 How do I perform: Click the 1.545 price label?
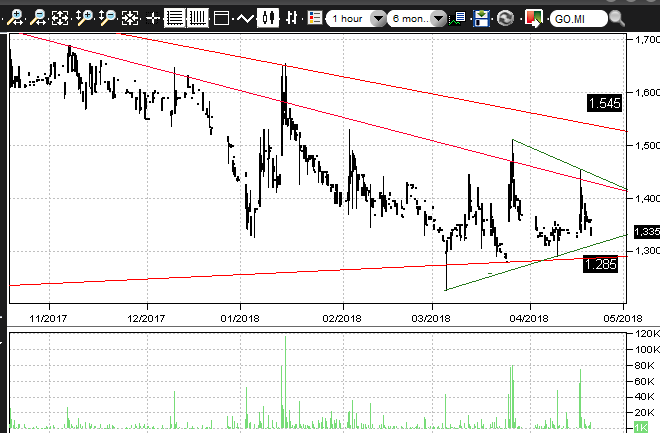[x=604, y=103]
